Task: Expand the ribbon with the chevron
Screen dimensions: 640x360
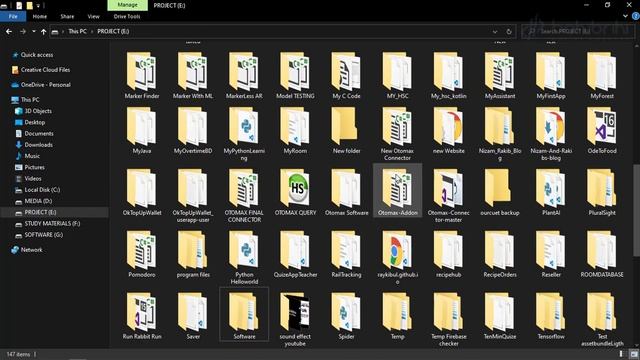Action: 625,16
